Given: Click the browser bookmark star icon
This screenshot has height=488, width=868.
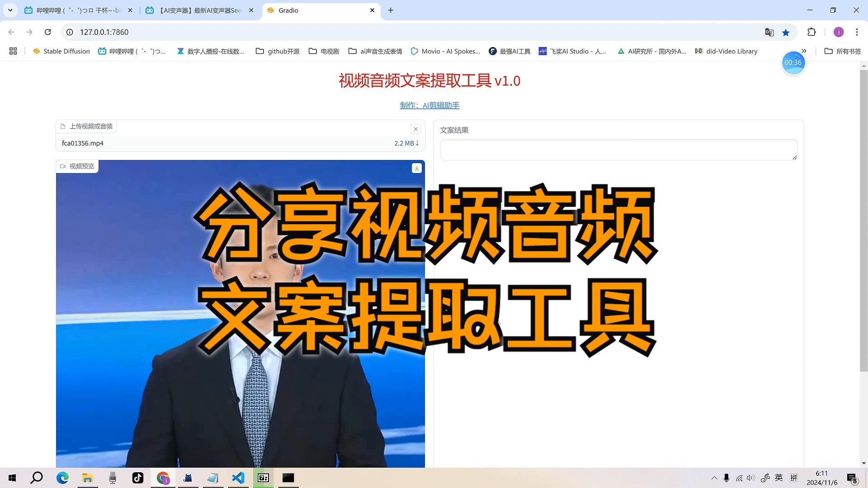Looking at the screenshot, I should click(x=786, y=32).
